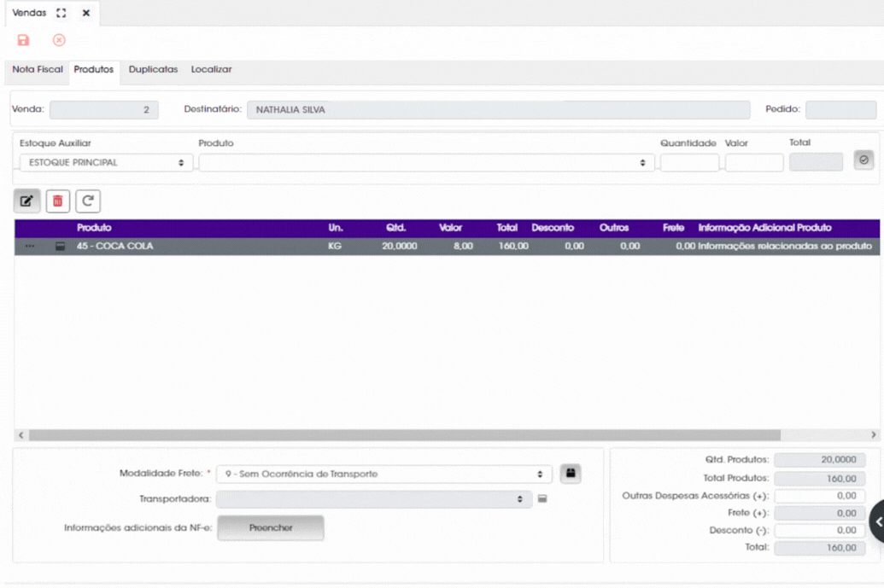884x588 pixels.
Task: Open the Nota Fiscal tab
Action: 38,69
